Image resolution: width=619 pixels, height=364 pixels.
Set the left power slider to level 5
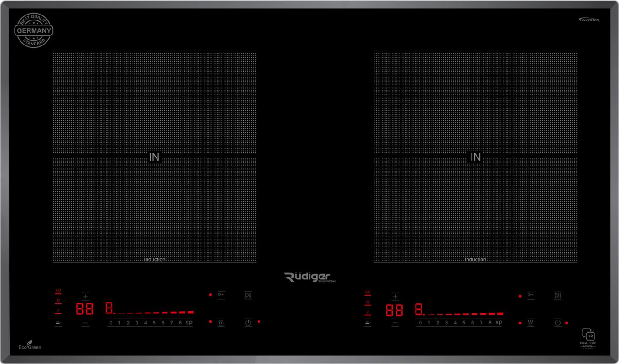pos(154,323)
